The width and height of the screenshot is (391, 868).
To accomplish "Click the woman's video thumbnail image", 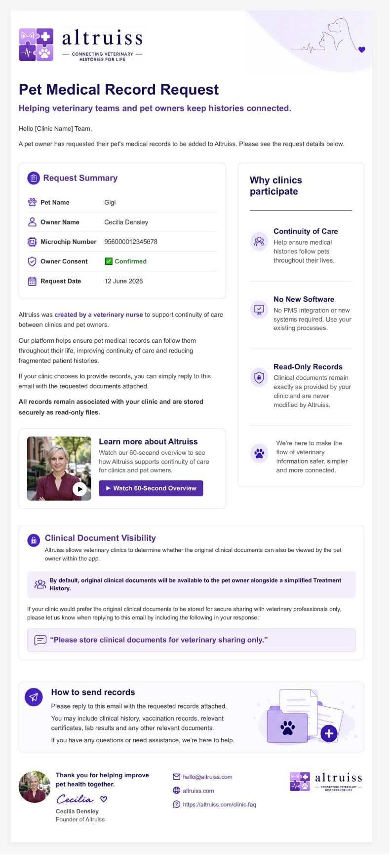I will [x=59, y=469].
